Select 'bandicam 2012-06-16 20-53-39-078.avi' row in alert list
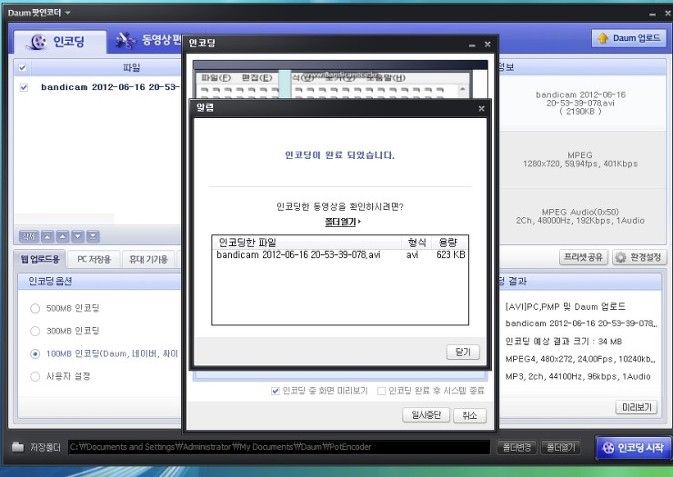Screen dimensions: 673x477 (340, 255)
